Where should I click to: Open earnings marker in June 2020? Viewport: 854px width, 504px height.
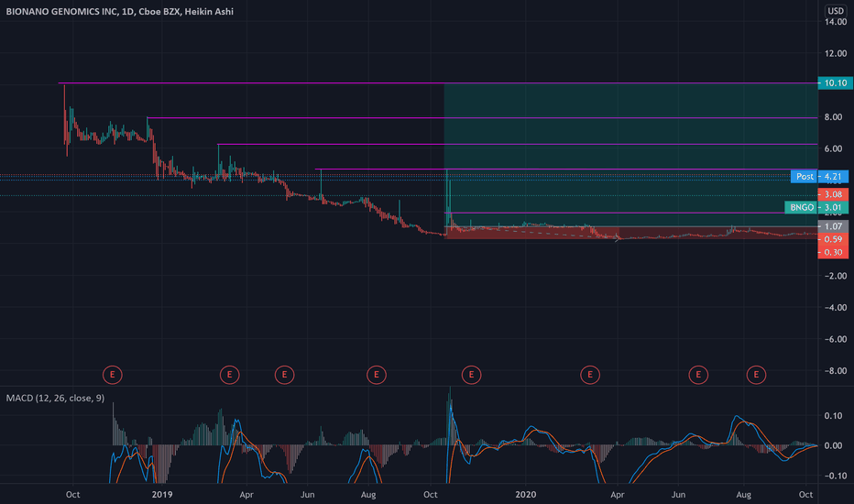click(x=698, y=375)
